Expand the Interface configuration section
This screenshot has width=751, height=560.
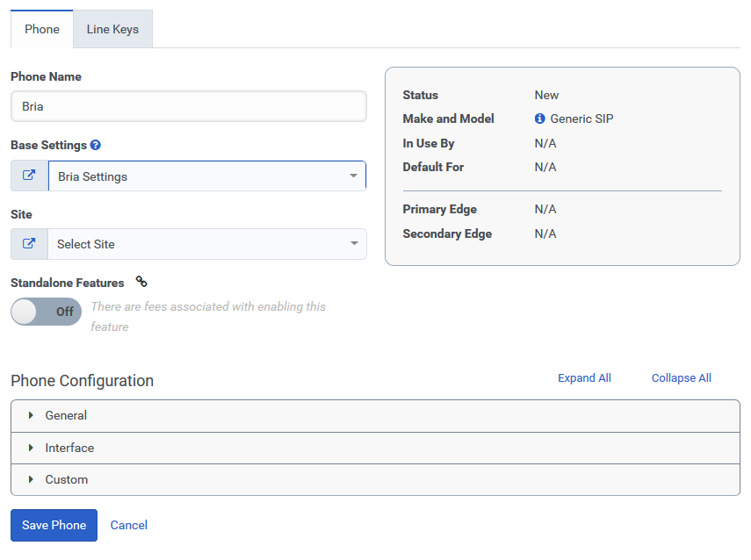point(376,448)
